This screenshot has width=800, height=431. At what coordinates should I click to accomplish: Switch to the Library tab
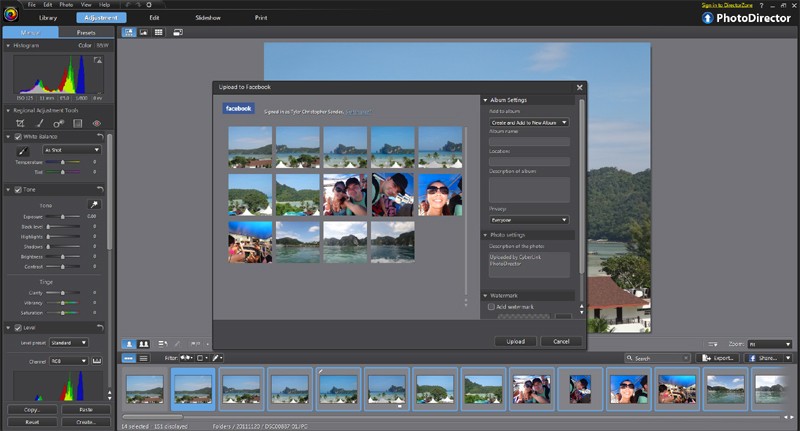(48, 17)
